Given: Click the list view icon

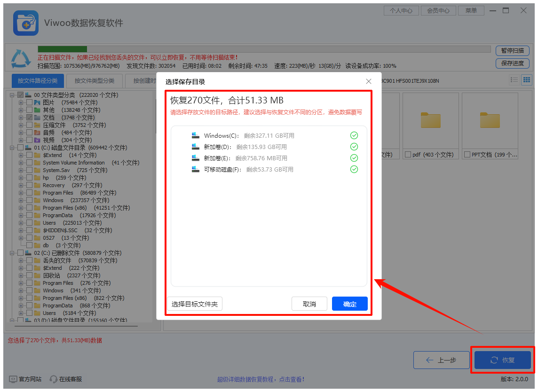Looking at the screenshot, I should pyautogui.click(x=514, y=80).
